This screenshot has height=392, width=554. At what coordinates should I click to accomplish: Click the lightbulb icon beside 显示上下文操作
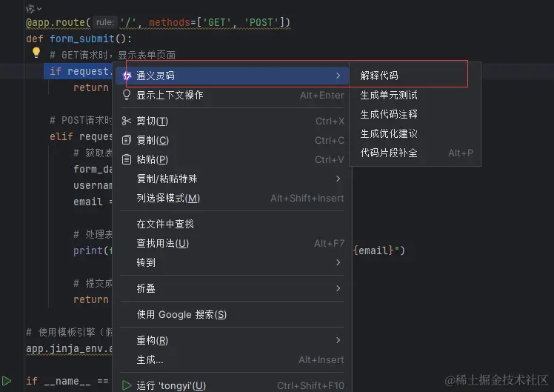tap(127, 95)
